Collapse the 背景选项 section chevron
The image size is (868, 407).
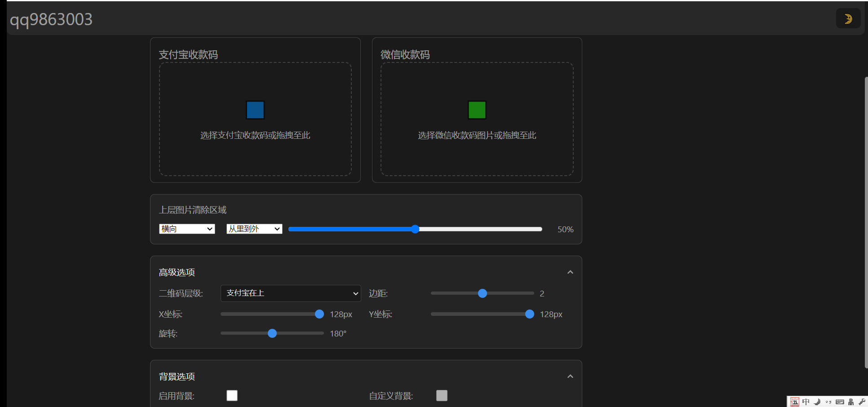[570, 376]
